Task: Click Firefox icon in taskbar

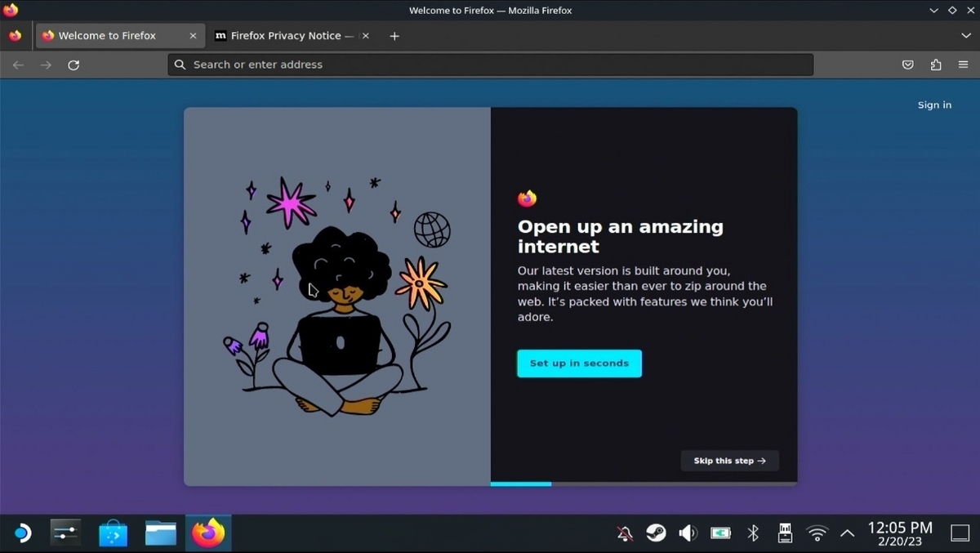Action: (208, 533)
